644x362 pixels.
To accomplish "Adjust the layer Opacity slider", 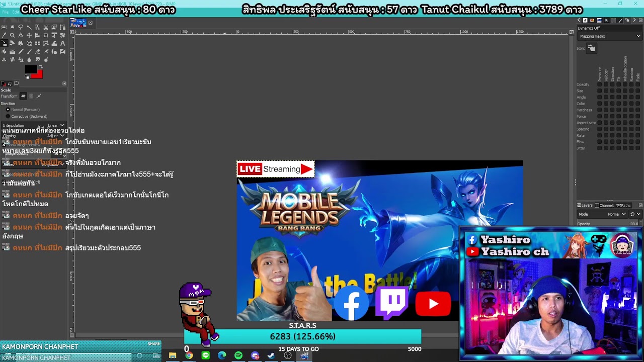I will coord(608,224).
